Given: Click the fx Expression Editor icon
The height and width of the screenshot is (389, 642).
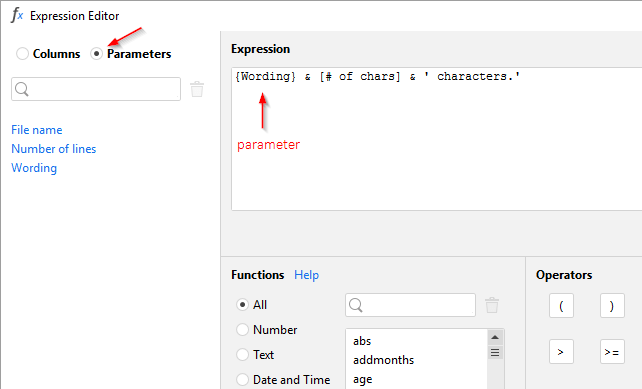Looking at the screenshot, I should pyautogui.click(x=17, y=15).
